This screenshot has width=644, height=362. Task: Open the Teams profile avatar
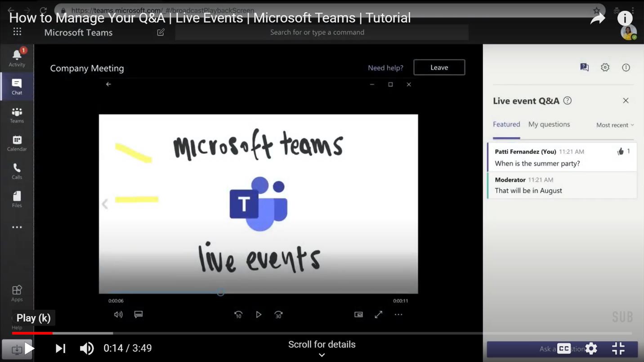pyautogui.click(x=628, y=32)
